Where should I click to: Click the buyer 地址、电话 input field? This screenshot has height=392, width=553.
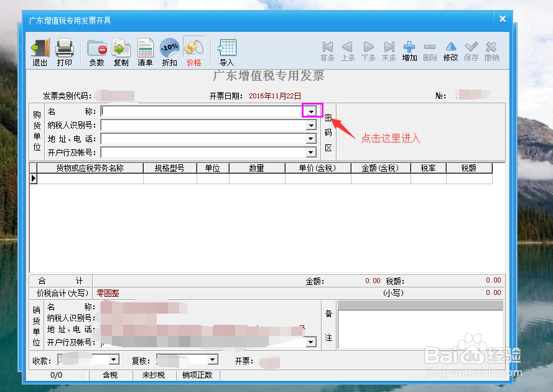point(203,139)
